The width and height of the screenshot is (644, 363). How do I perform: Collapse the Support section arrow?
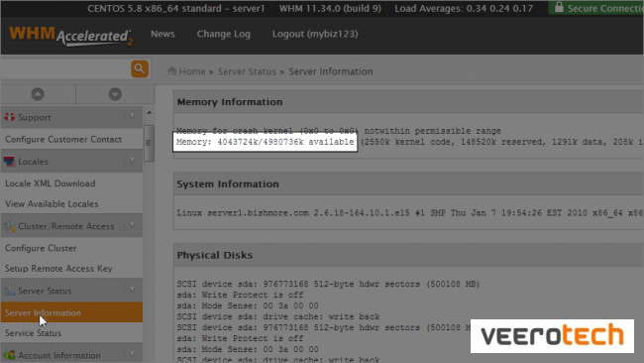[132, 117]
